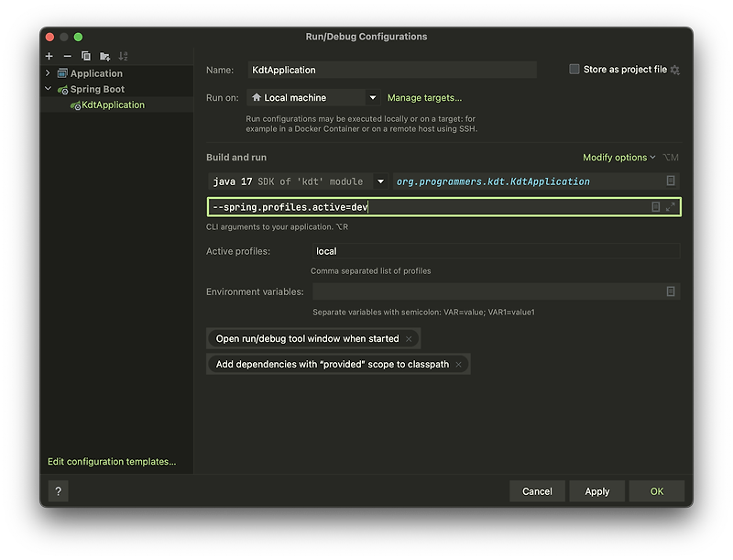Open the Modify options menu
Image resolution: width=733 pixels, height=560 pixels.
pos(615,157)
